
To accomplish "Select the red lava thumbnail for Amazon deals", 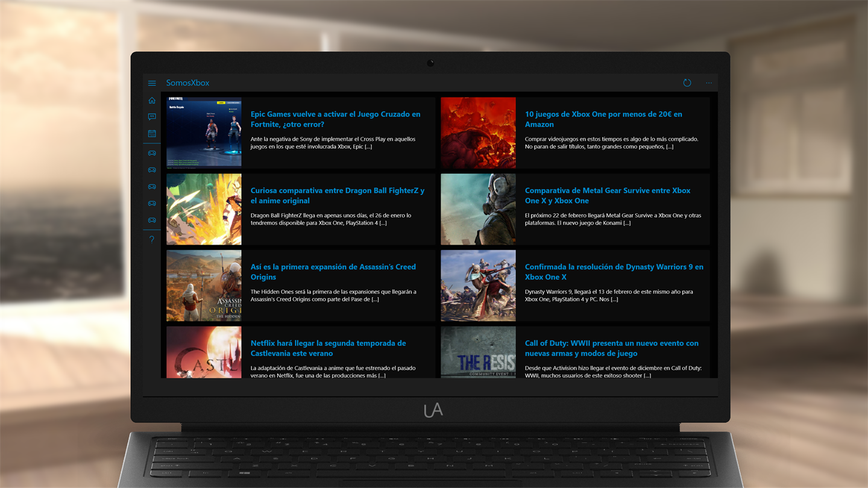I will (x=478, y=132).
